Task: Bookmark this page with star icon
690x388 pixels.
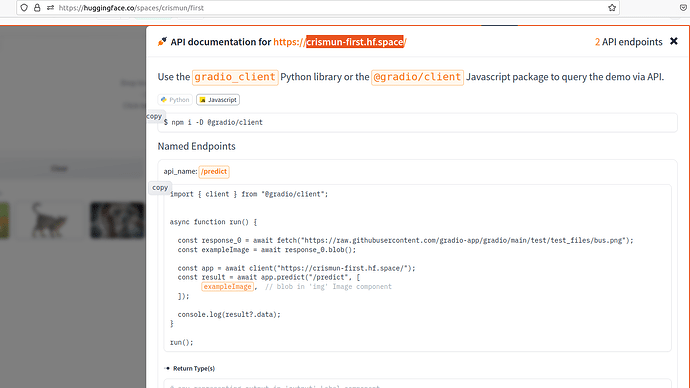Action: click(x=612, y=7)
